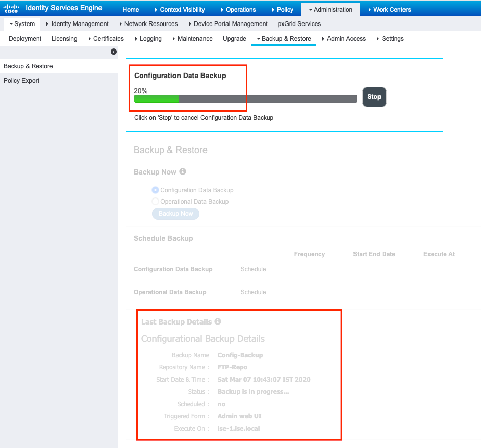
Task: Expand the Maintenance submenu
Action: point(193,39)
